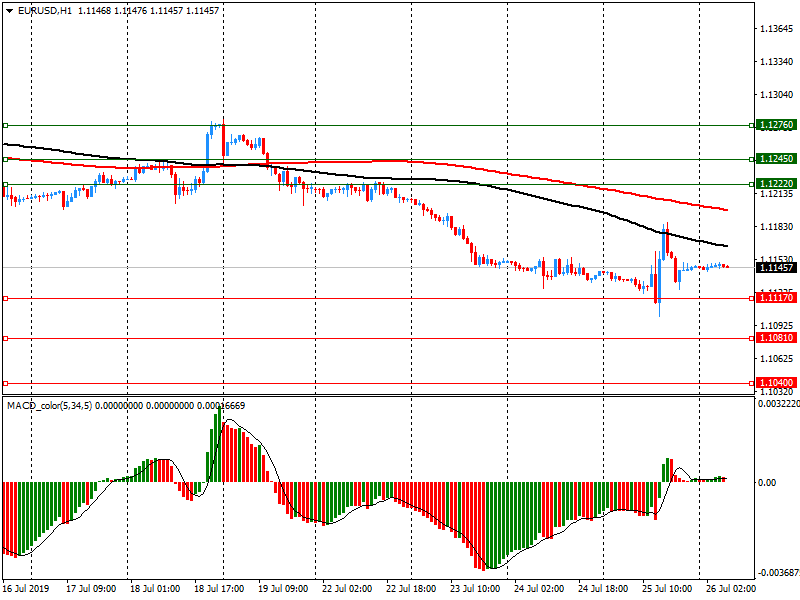Select the 16 Jul 2019 time axis label
Screen dimensions: 800x600
pyautogui.click(x=26, y=589)
